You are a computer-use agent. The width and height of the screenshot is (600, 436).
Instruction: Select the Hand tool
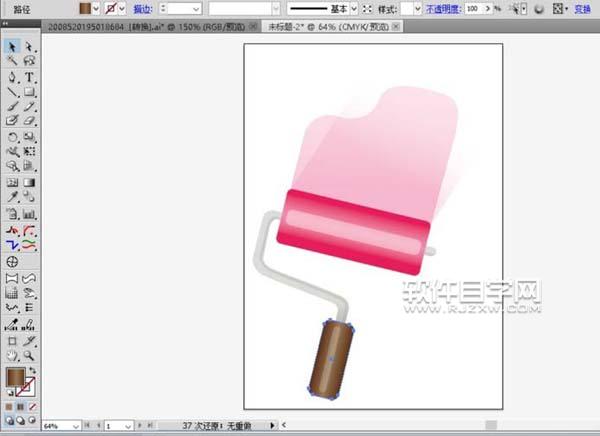coord(12,355)
